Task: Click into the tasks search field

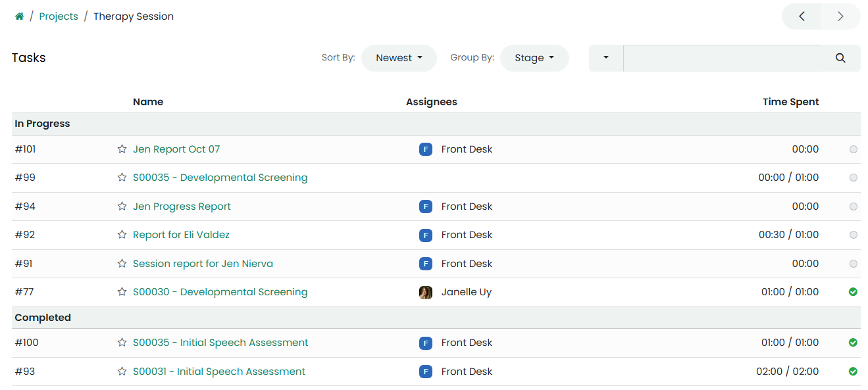Action: [x=722, y=58]
